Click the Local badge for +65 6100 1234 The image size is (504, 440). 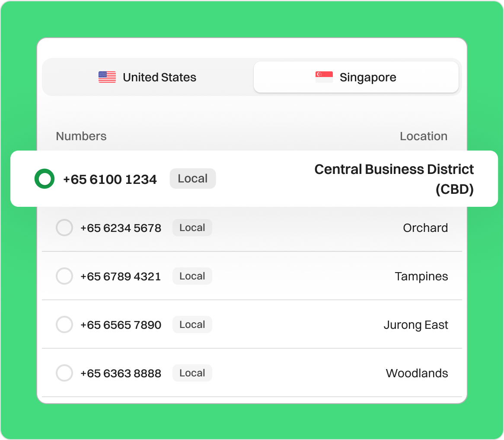click(x=192, y=179)
